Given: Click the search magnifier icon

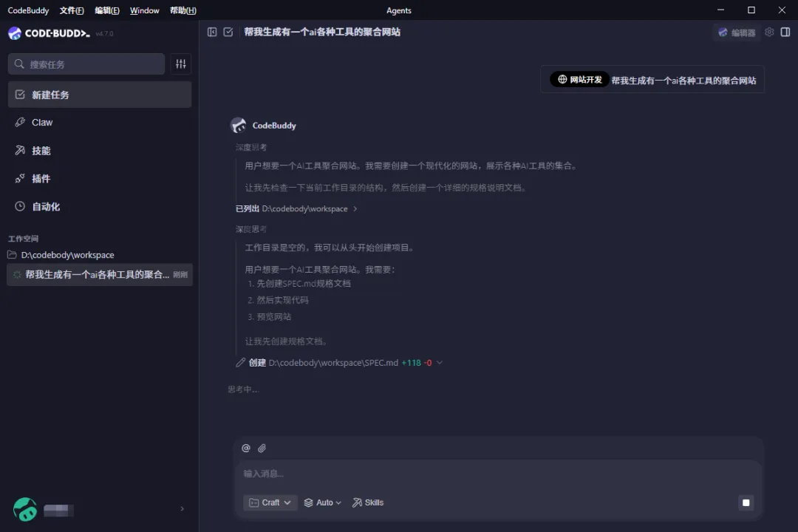Looking at the screenshot, I should point(19,64).
